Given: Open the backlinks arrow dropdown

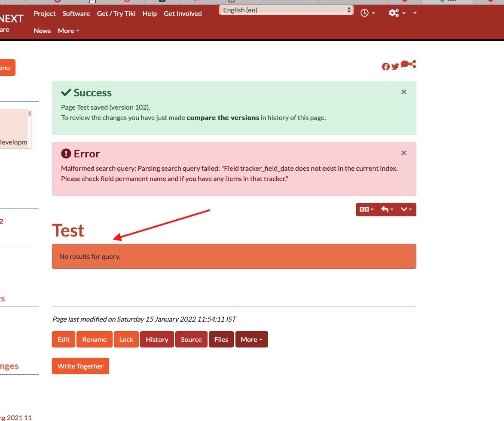Looking at the screenshot, I should pos(387,209).
